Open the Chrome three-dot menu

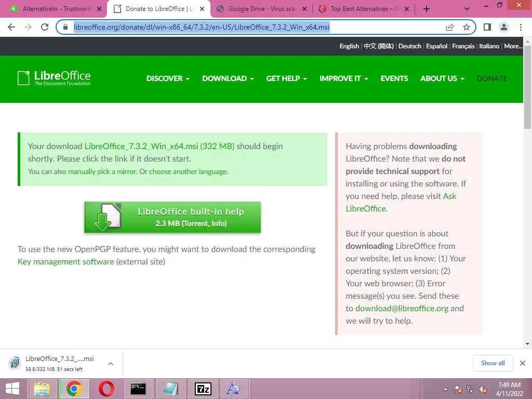point(521,27)
